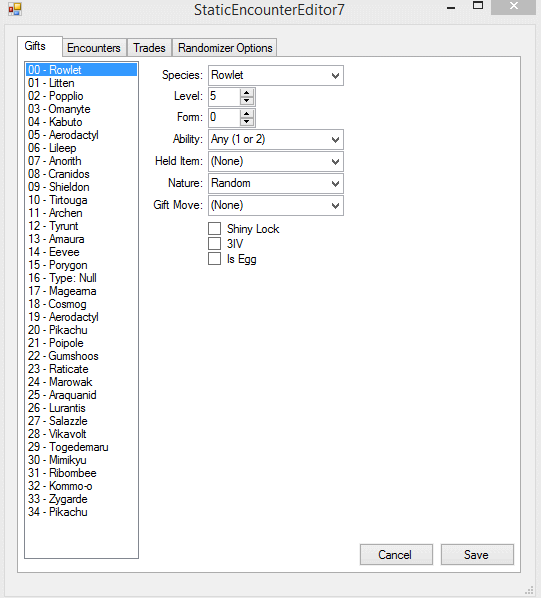
Task: Select '20 - Pikachu' entry
Action: point(81,330)
